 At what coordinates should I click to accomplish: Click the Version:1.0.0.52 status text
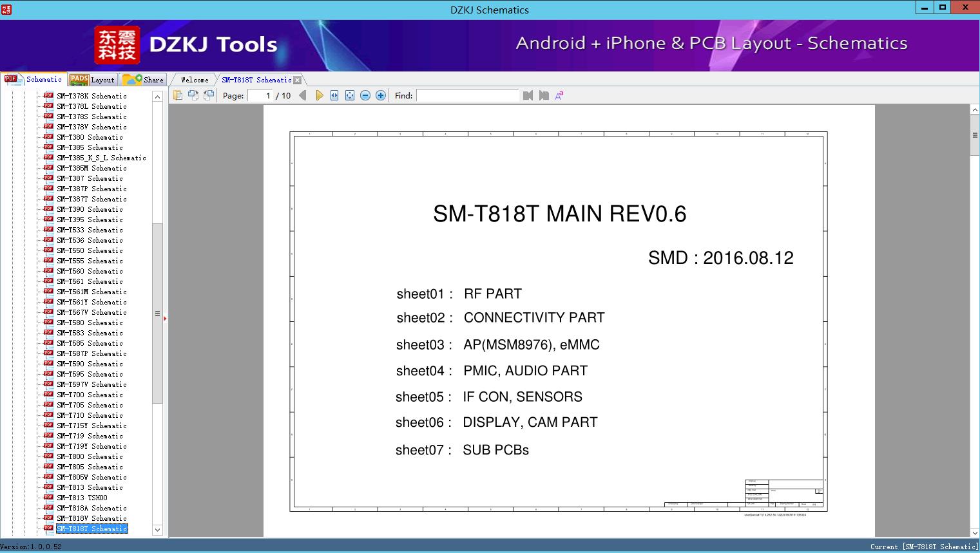(31, 547)
